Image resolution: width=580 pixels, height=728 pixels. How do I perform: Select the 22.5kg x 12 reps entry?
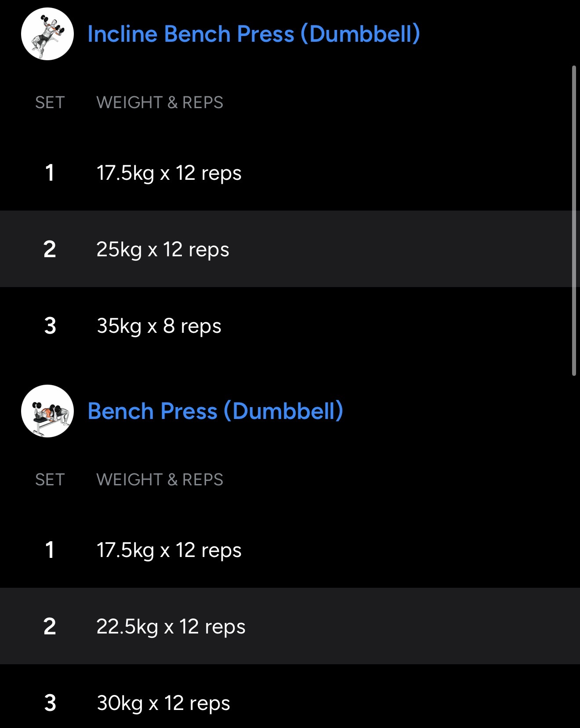(170, 626)
